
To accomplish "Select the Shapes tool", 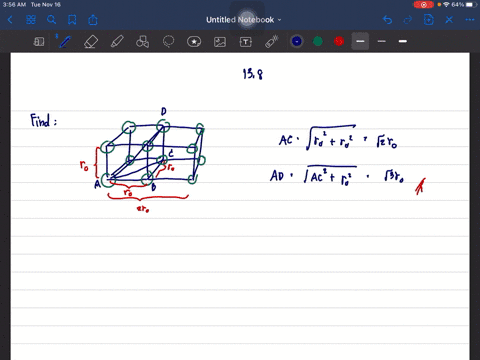I will click(x=143, y=42).
